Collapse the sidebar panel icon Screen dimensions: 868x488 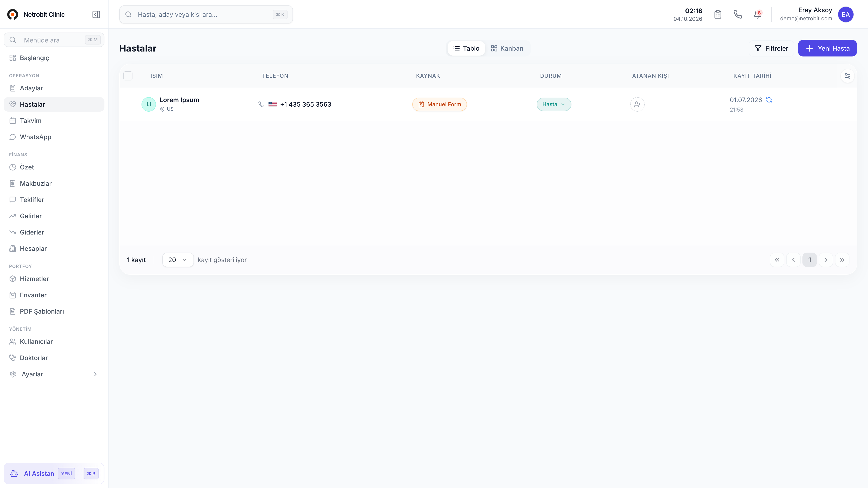[x=96, y=14]
